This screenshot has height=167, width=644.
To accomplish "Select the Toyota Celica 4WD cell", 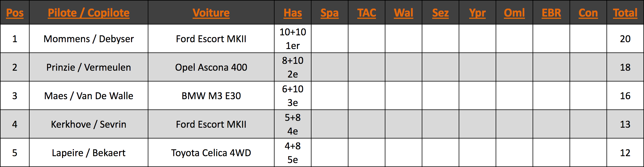I will pyautogui.click(x=211, y=153).
